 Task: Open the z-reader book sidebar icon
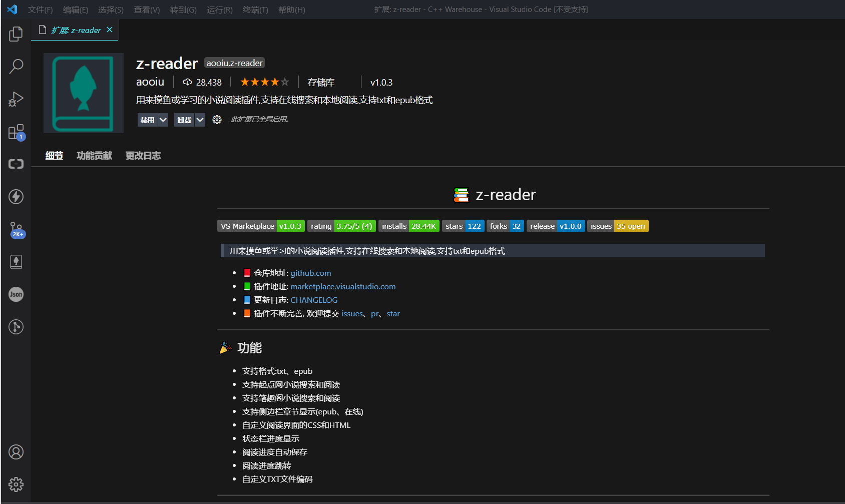16,262
